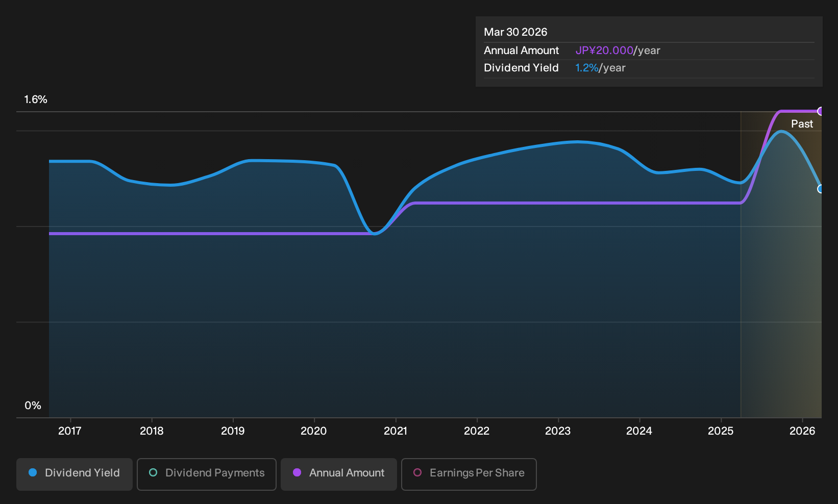Click the 0% y-axis label
Image resolution: width=838 pixels, height=504 pixels.
[x=33, y=406]
